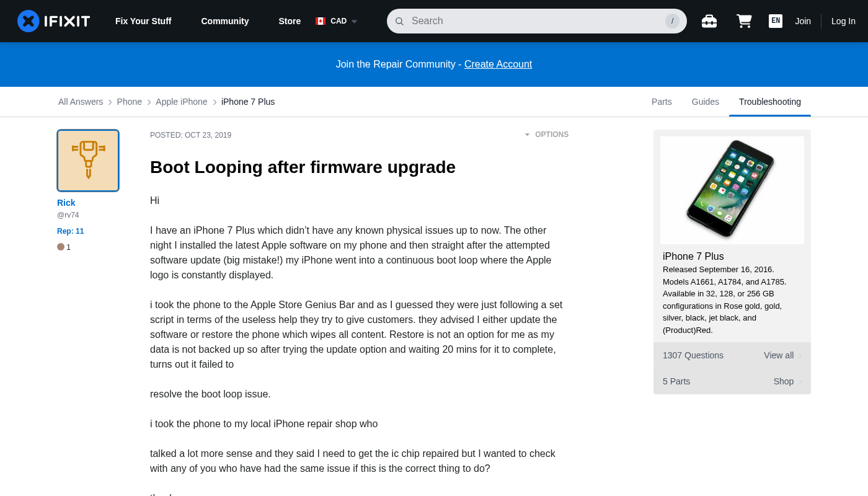
Task: Click Rick's user avatar image
Action: tap(88, 161)
